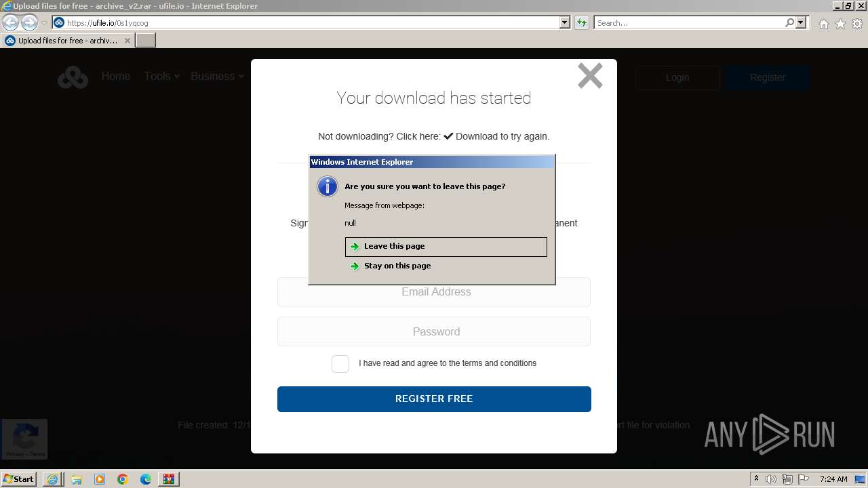Screen dimensions: 868x488
Task: Click the 7:24 AM clock
Action: tap(833, 479)
